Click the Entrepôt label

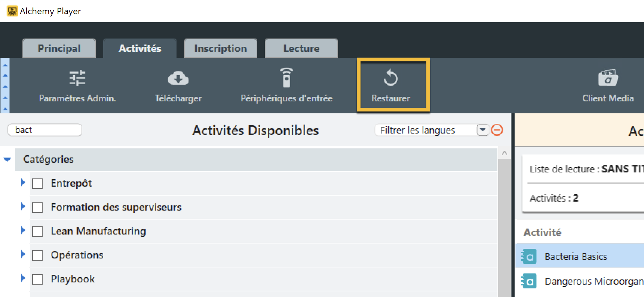point(71,183)
